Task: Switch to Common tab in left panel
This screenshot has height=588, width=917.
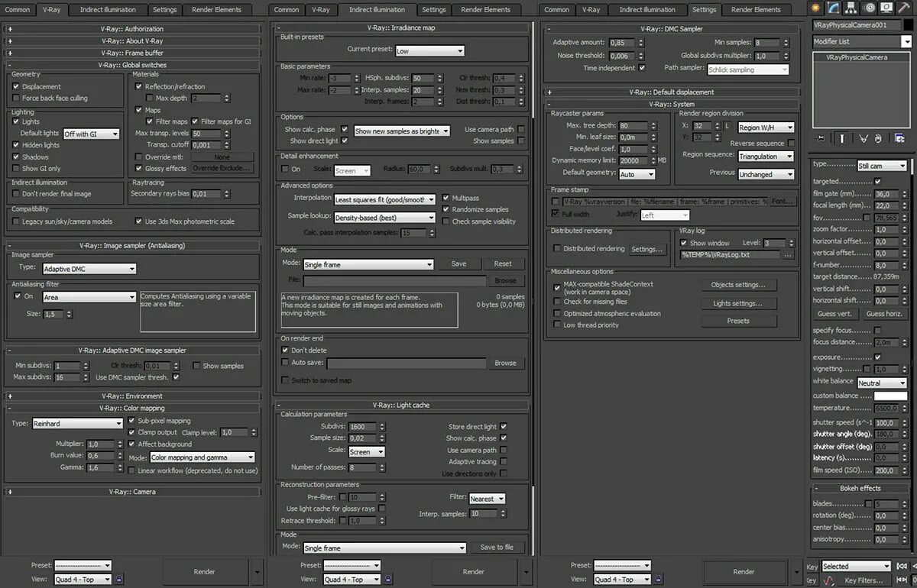Action: click(18, 9)
